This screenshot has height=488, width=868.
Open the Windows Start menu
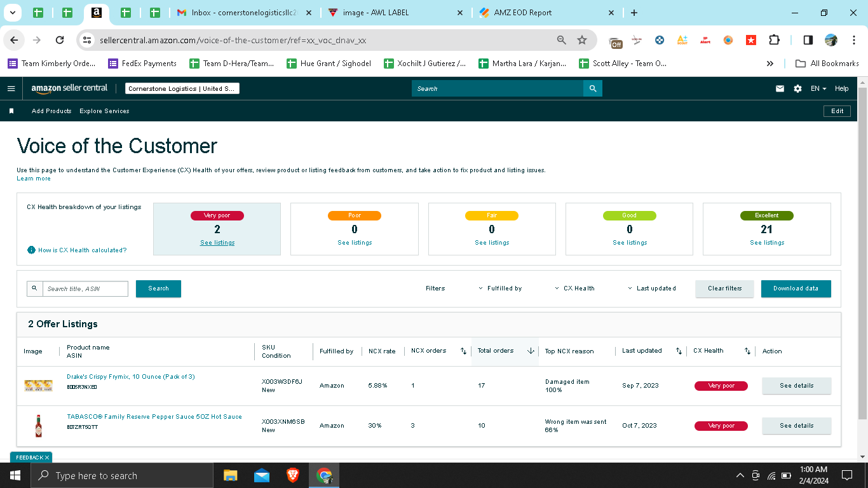tap(15, 475)
